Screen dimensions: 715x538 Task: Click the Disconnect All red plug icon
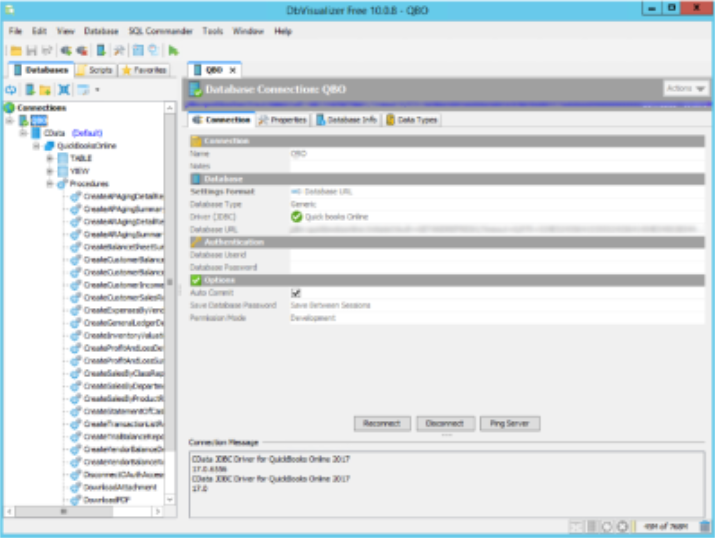point(82,51)
